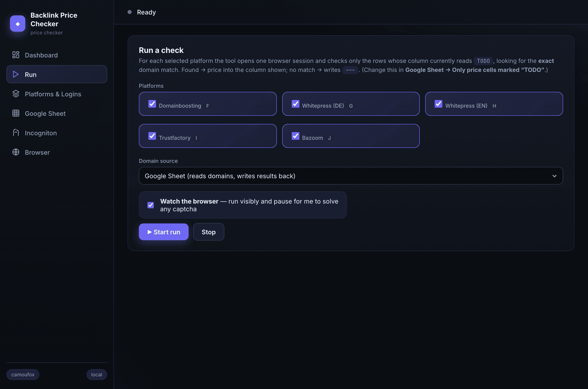Click the Platforms & Logins layers icon

pos(16,94)
